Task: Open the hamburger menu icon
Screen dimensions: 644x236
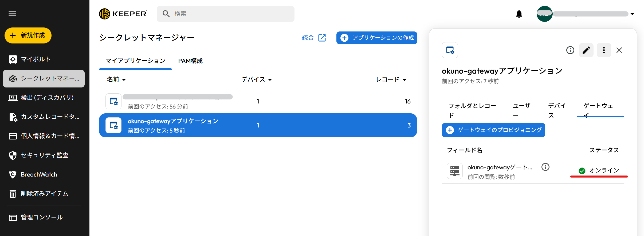Action: (12, 14)
